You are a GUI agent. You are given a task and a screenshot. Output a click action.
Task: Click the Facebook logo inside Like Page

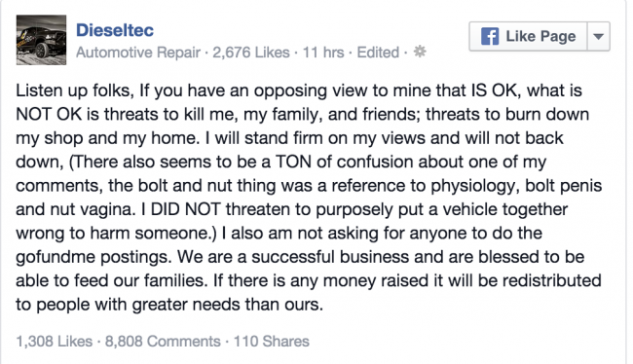(490, 36)
